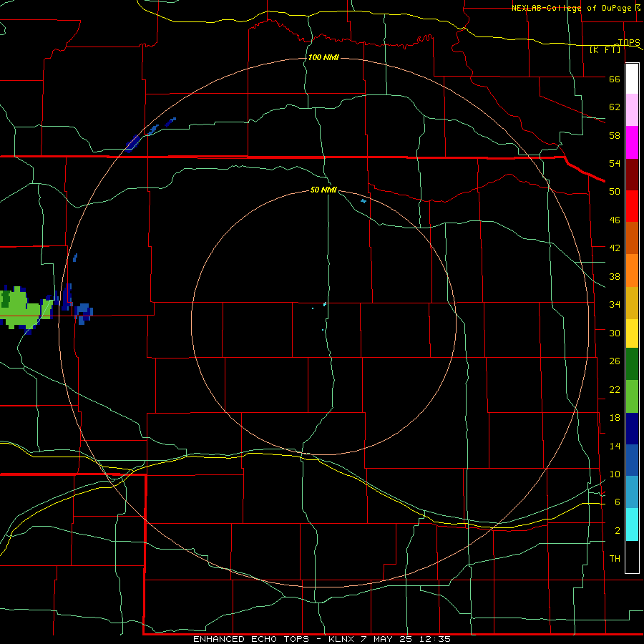644x644 pixels.
Task: Click the "ENHANCED ECHO TOPS" title text
Action: 251,639
